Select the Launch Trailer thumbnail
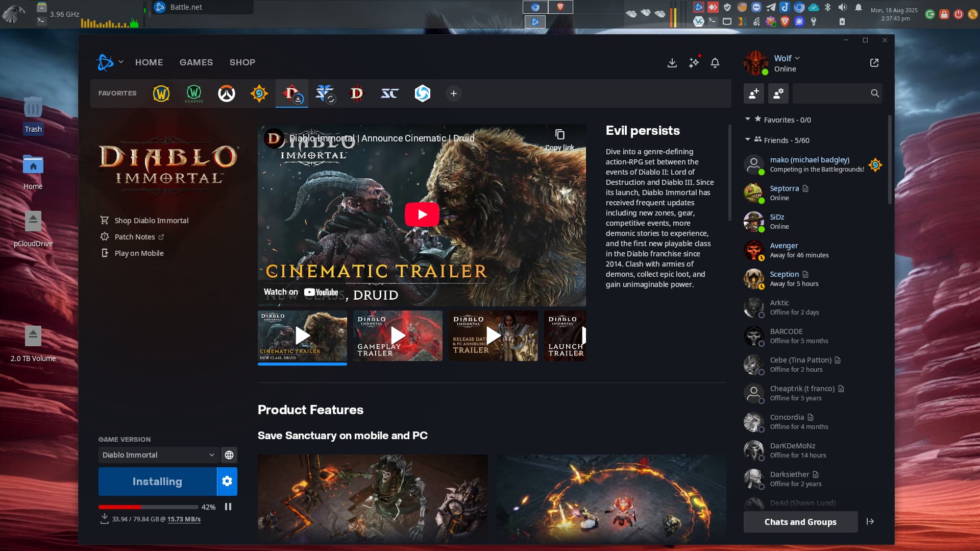This screenshot has width=980, height=551. tap(565, 336)
